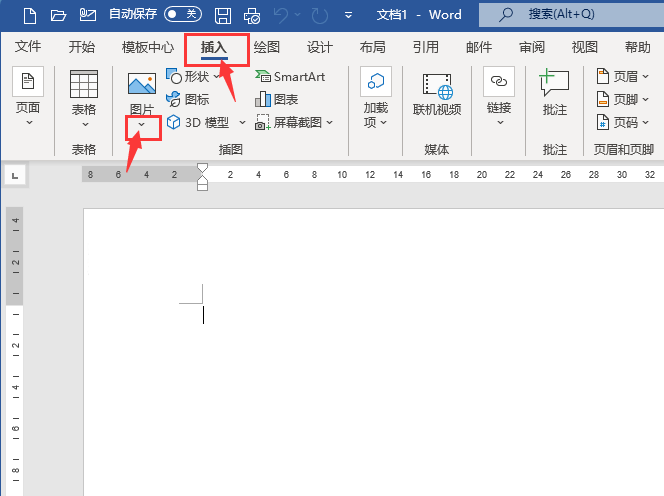Expand the 页面 dropdown chevron

click(29, 122)
